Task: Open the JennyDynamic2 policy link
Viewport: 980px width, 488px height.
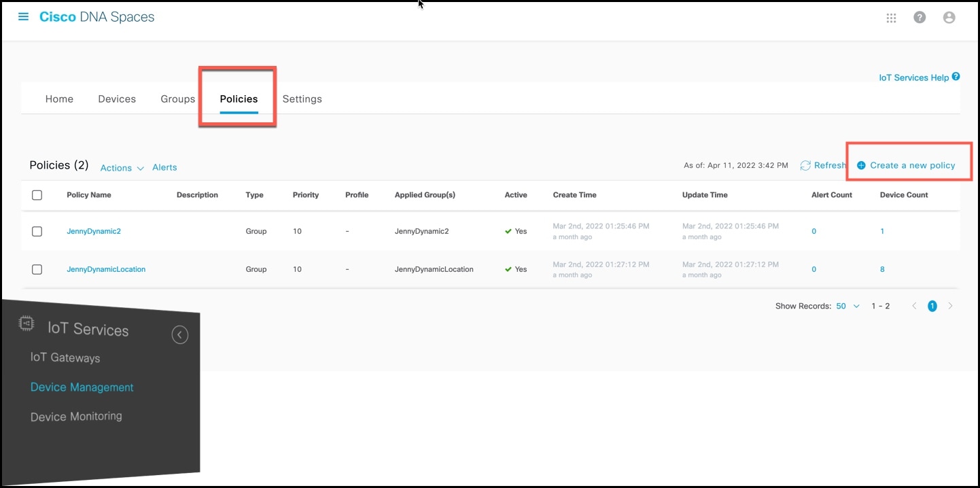Action: click(94, 231)
